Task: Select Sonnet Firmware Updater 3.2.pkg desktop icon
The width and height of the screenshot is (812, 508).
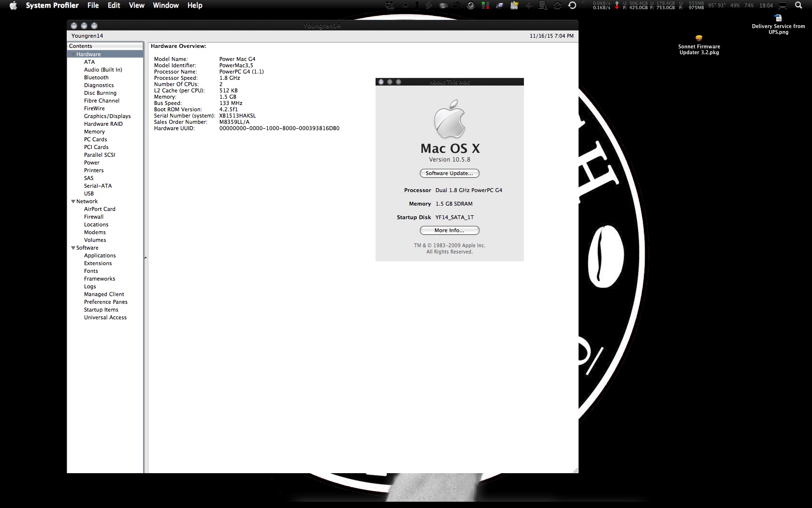Action: click(x=699, y=45)
